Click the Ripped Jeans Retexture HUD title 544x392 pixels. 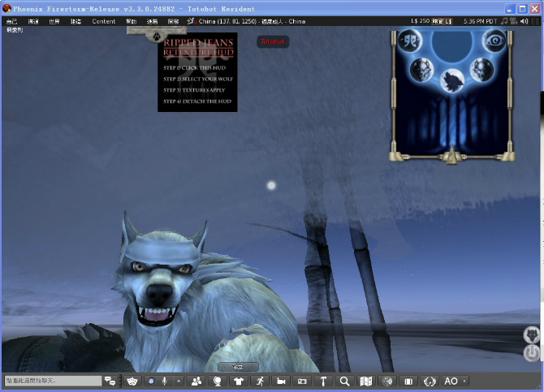(x=198, y=48)
